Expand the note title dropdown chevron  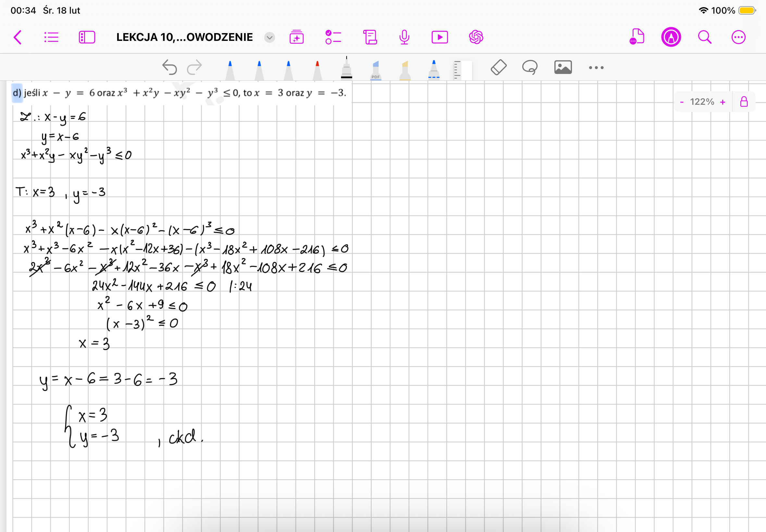pyautogui.click(x=269, y=37)
